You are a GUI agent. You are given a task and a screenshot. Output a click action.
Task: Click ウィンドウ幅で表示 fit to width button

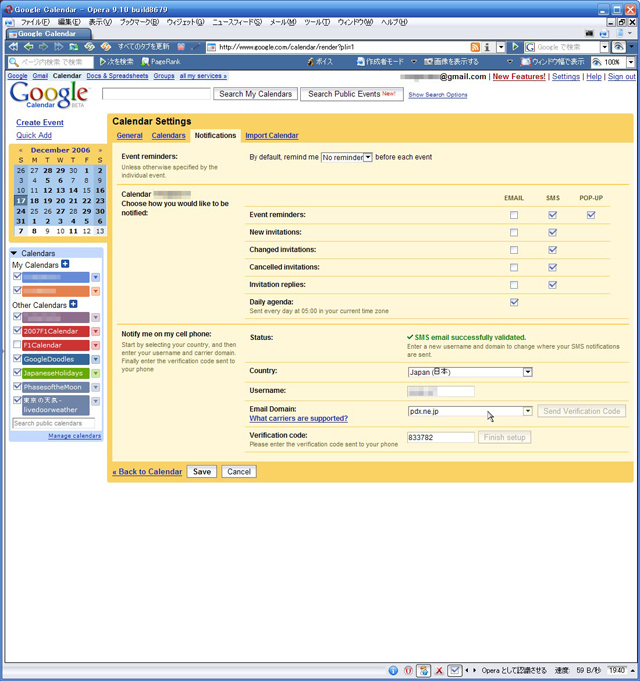pyautogui.click(x=552, y=62)
